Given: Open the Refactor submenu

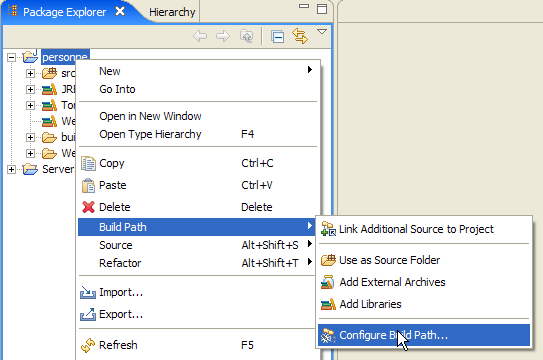Looking at the screenshot, I should pos(197,263).
